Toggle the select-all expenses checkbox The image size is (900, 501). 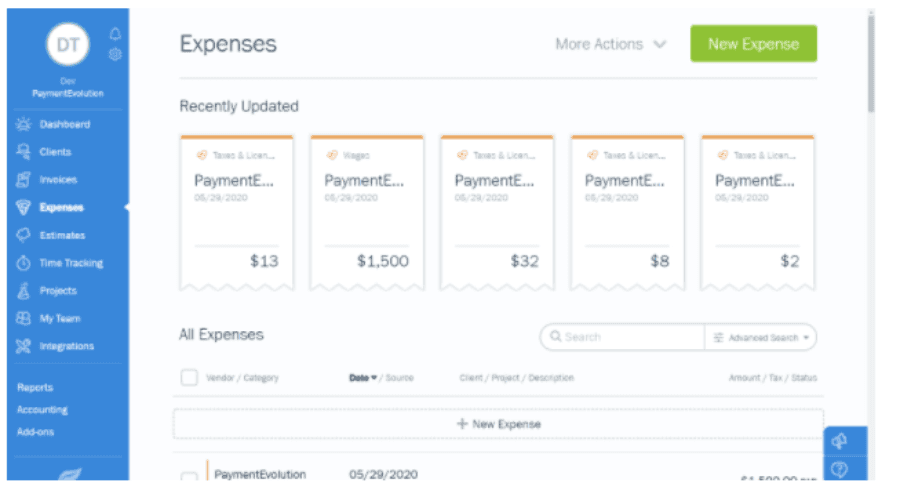pyautogui.click(x=189, y=378)
